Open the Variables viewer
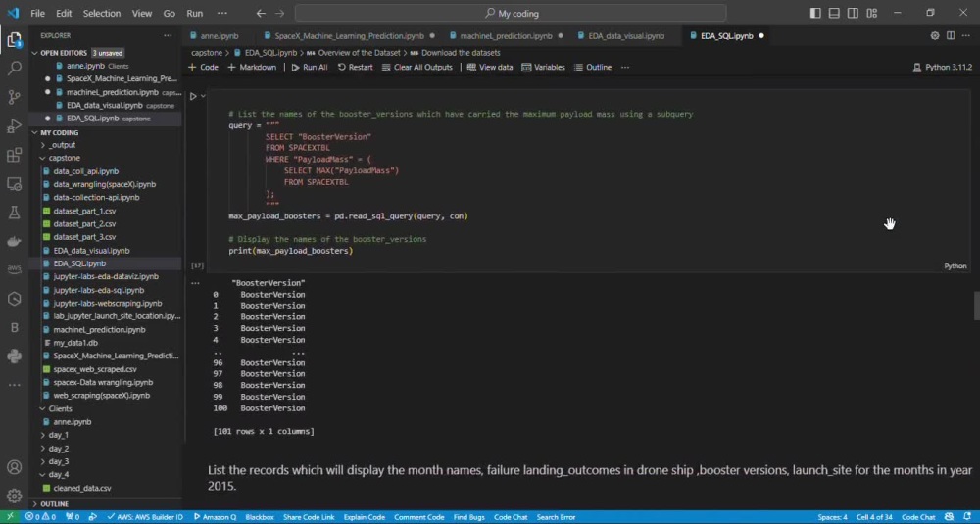 (x=543, y=67)
